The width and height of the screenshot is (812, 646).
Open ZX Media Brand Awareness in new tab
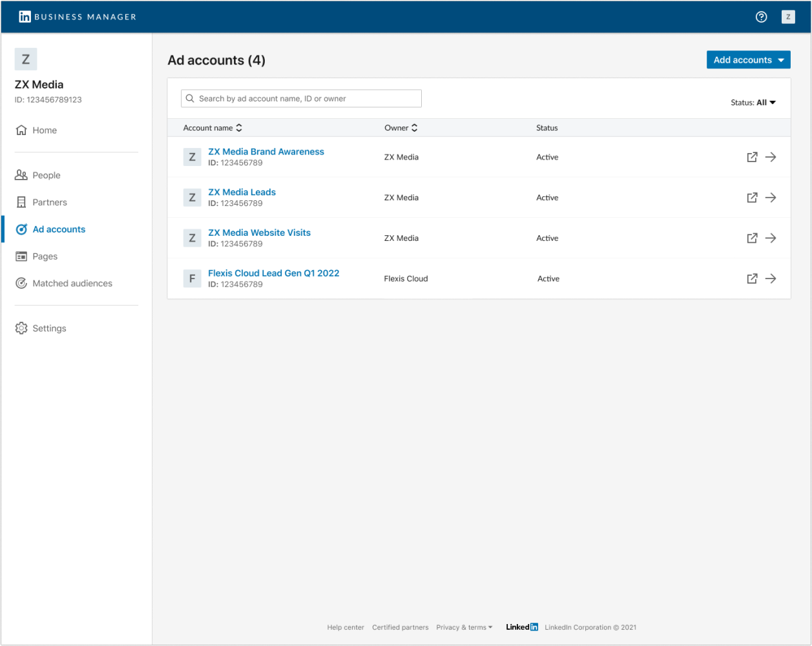coord(752,157)
